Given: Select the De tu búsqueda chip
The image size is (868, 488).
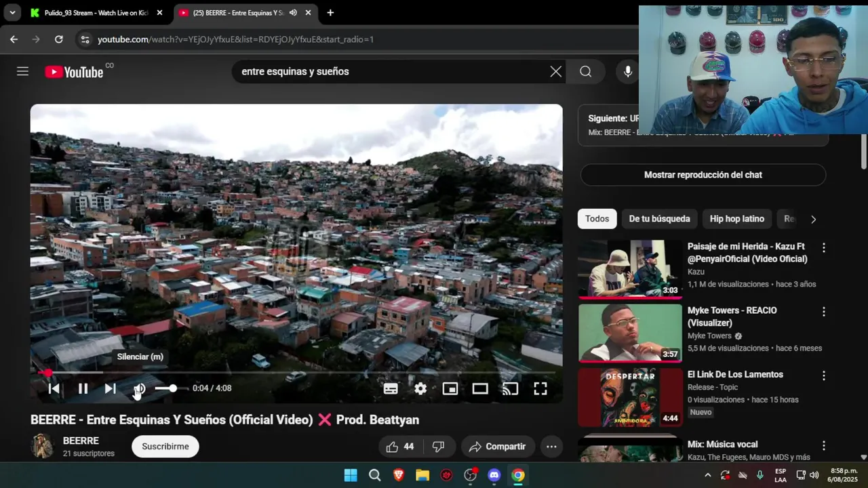Looking at the screenshot, I should point(659,219).
